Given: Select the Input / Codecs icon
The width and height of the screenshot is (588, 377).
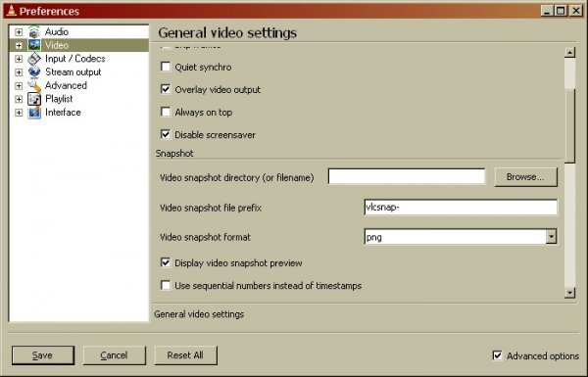Looking at the screenshot, I should point(34,59).
